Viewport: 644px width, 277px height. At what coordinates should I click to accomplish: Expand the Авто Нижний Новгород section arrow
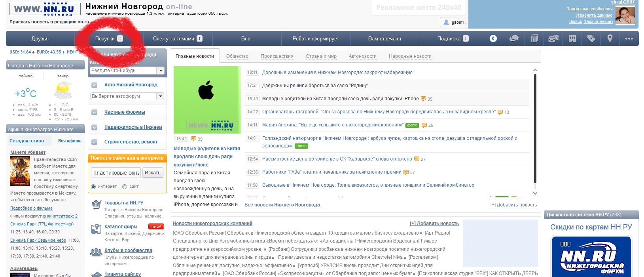pos(94,85)
